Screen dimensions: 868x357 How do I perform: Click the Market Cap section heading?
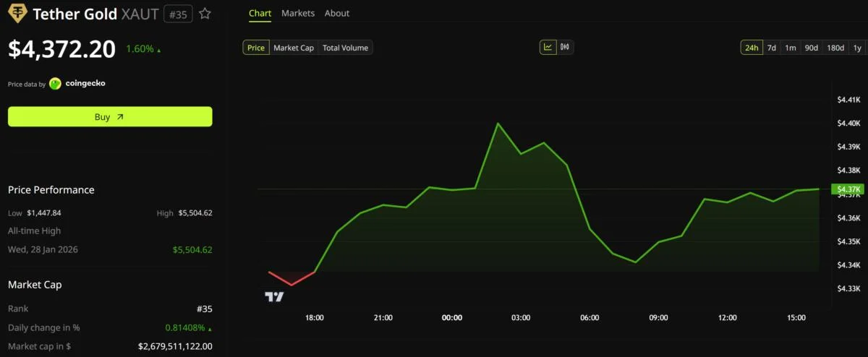pos(35,285)
